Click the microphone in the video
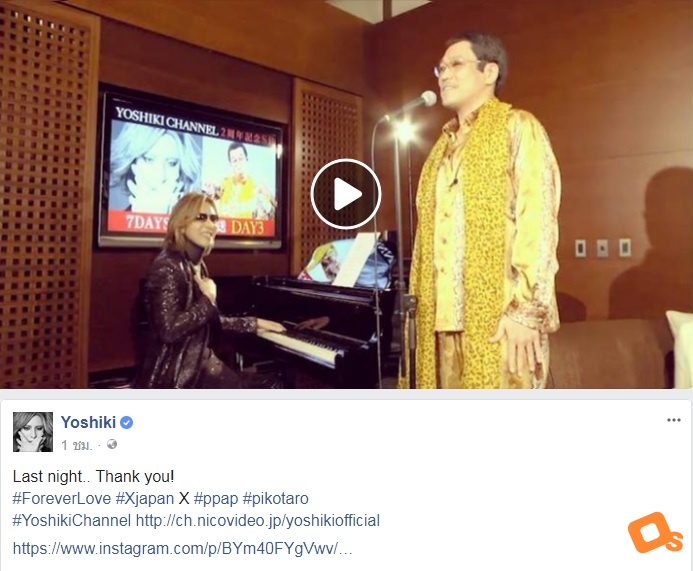The image size is (693, 571). pos(411,104)
